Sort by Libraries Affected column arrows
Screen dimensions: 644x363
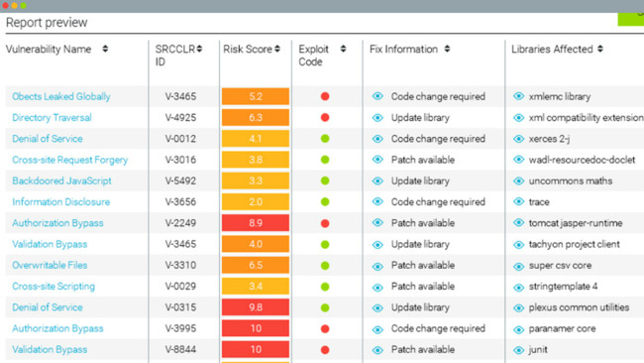[600, 49]
